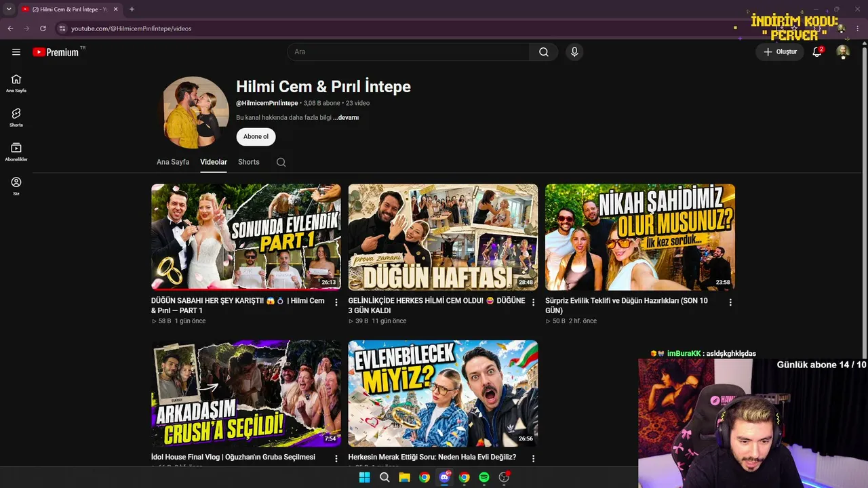868x488 pixels.
Task: Close the Hilmi Cem & Pırıl İntepe browser tab
Action: (x=115, y=9)
